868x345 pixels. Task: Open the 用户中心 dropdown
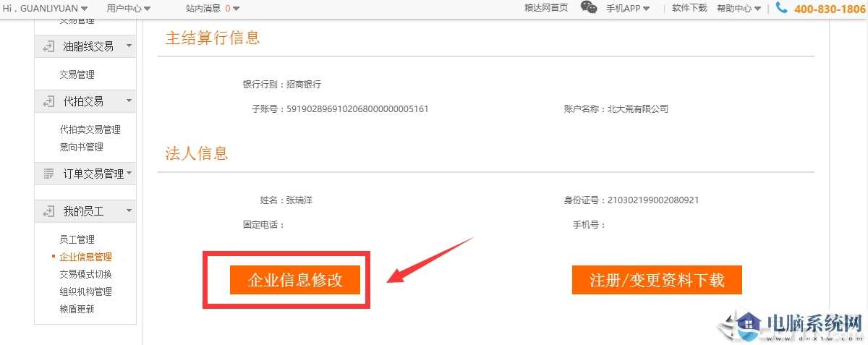[x=128, y=9]
